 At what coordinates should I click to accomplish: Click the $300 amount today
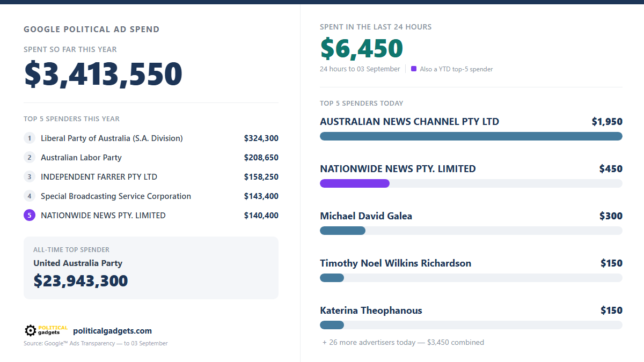(x=611, y=216)
